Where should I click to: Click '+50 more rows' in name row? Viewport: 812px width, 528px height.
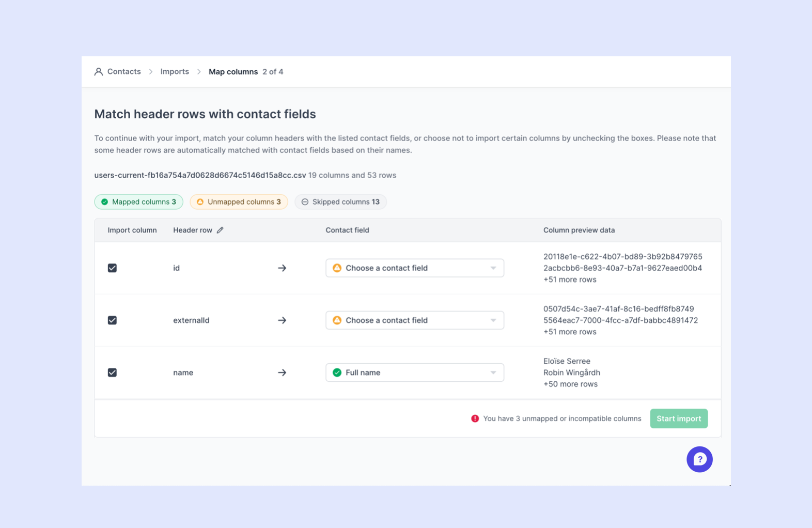point(570,384)
